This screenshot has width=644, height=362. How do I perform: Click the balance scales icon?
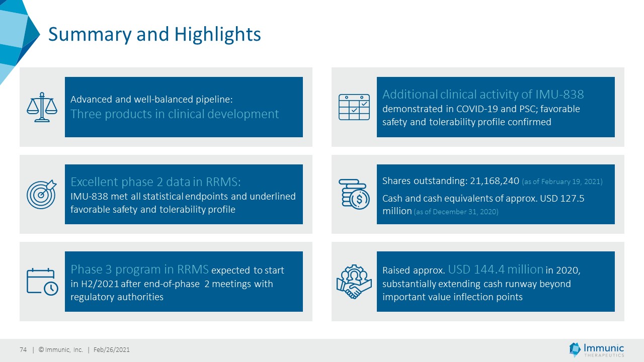pyautogui.click(x=42, y=107)
